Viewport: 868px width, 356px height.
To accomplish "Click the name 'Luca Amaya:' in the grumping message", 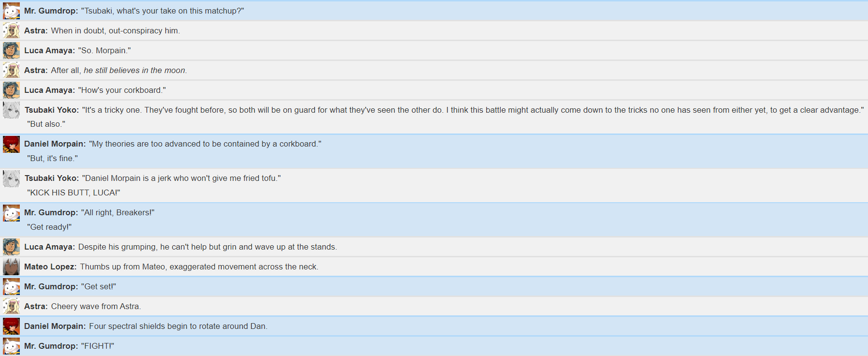I will coord(50,247).
